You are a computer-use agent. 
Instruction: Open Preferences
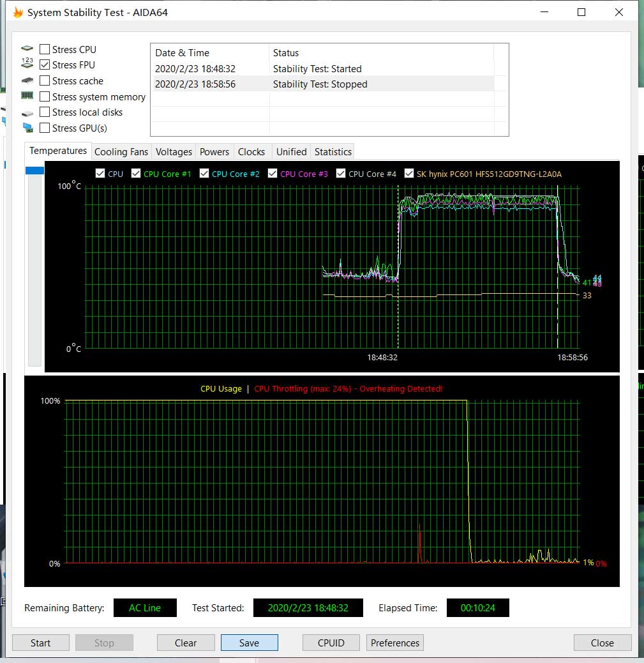[394, 643]
